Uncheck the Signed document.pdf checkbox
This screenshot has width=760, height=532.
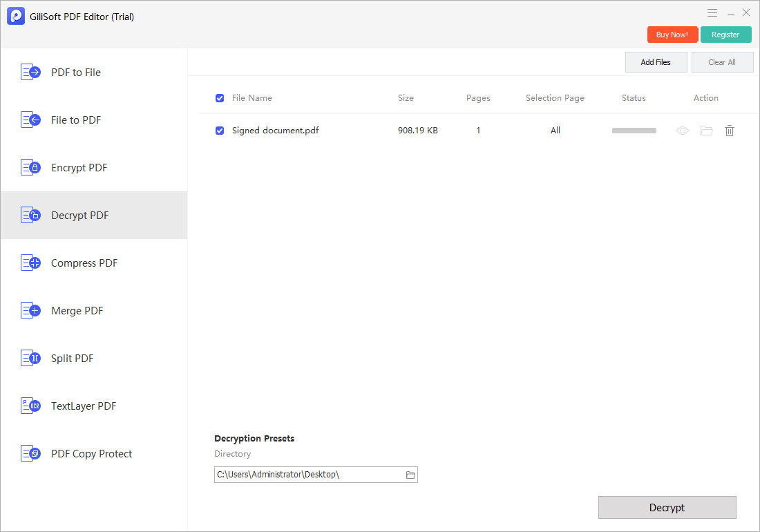click(x=220, y=131)
